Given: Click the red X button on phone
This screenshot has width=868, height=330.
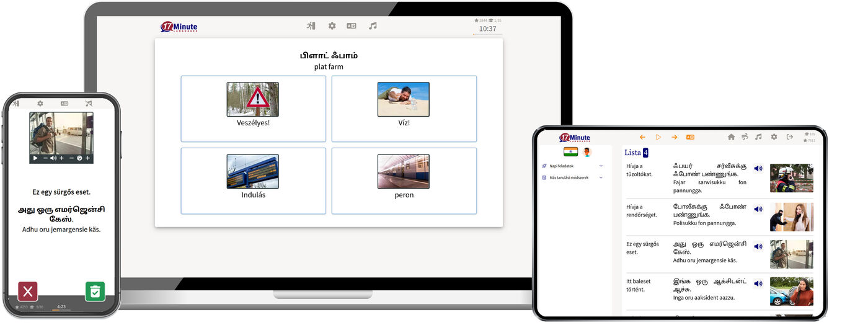Looking at the screenshot, I should pos(28,291).
